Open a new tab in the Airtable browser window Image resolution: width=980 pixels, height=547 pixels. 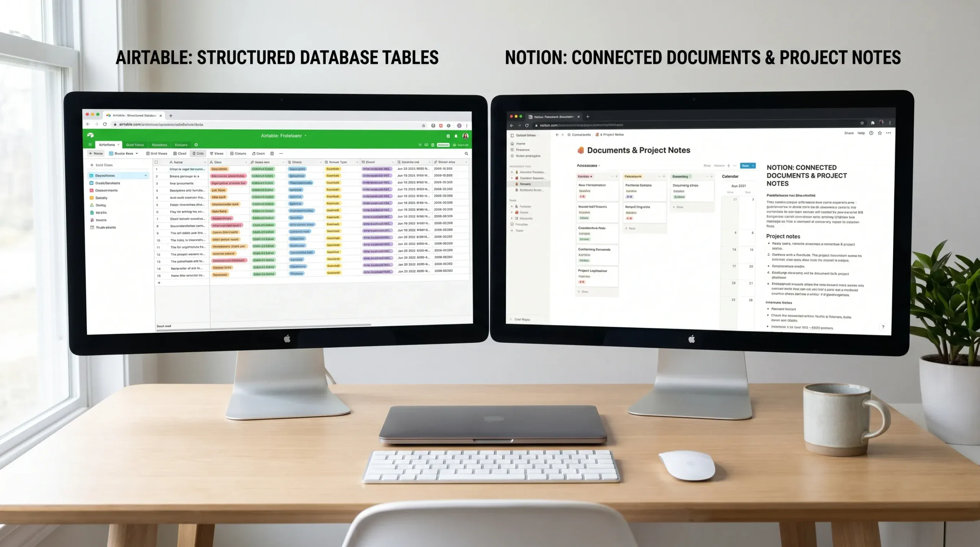point(171,116)
